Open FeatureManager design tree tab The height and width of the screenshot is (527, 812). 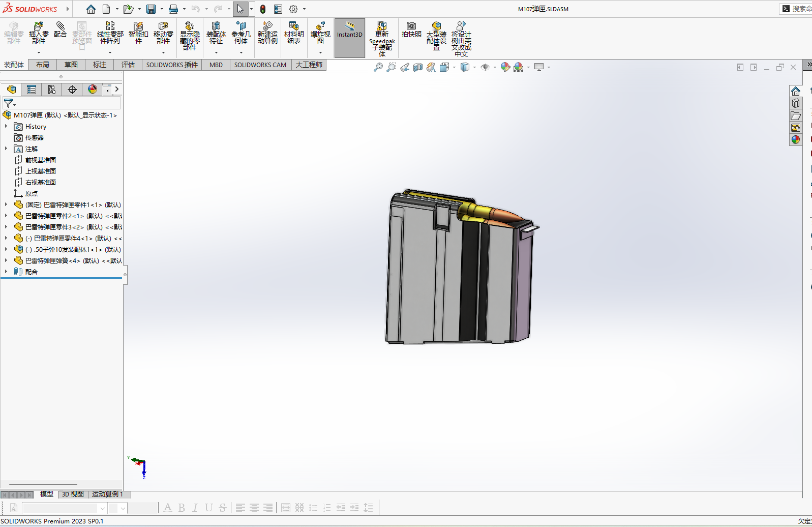[x=11, y=90]
